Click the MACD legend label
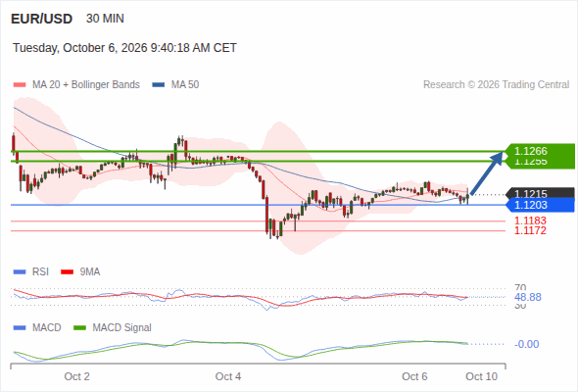The image size is (578, 392). tap(47, 327)
